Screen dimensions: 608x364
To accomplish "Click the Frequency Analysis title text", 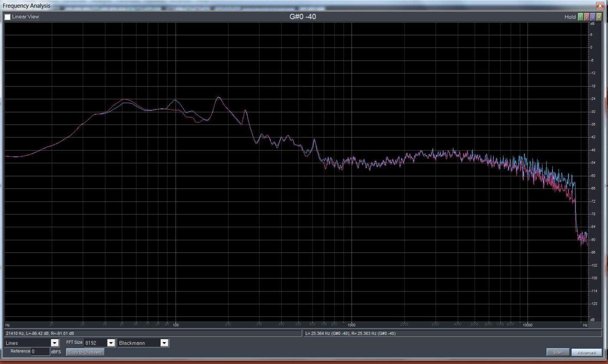I will (27, 6).
